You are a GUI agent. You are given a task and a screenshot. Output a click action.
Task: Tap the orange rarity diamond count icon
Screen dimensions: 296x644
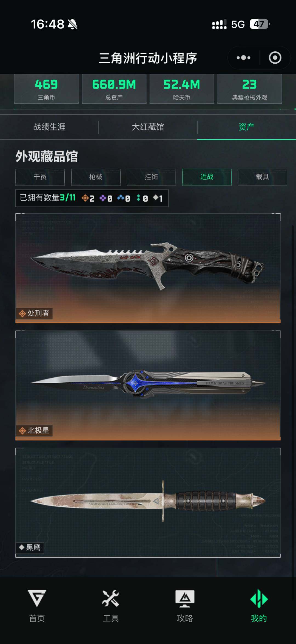pos(85,198)
